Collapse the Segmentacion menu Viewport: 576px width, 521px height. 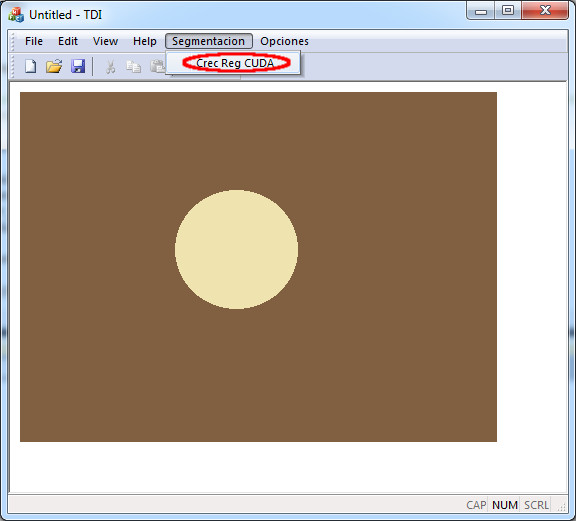(209, 41)
